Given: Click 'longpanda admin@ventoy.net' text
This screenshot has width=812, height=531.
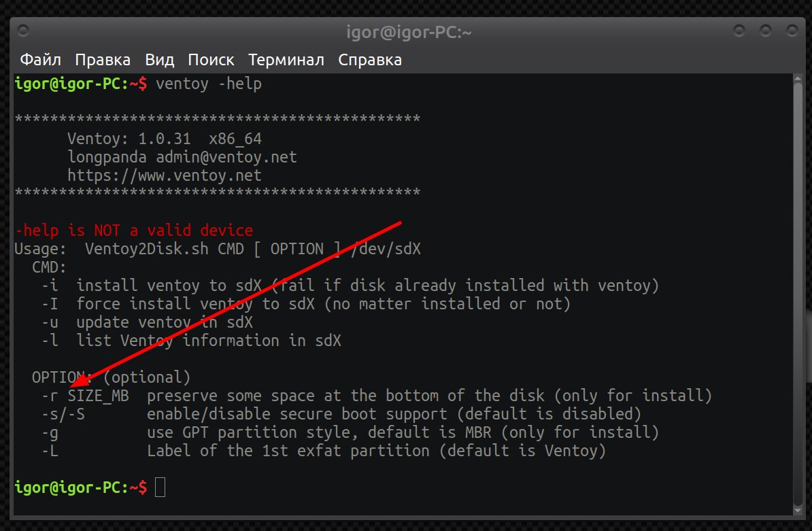Looking at the screenshot, I should (182, 157).
